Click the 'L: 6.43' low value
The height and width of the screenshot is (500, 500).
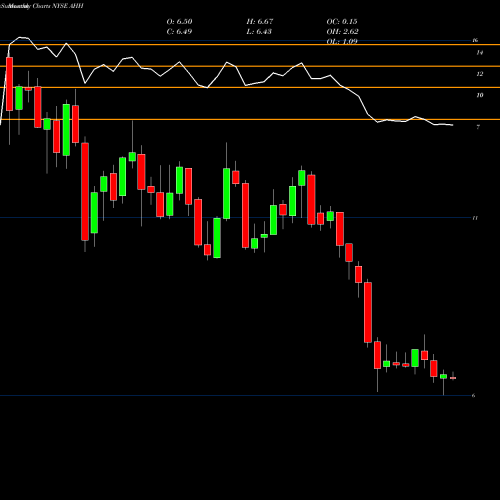(259, 32)
